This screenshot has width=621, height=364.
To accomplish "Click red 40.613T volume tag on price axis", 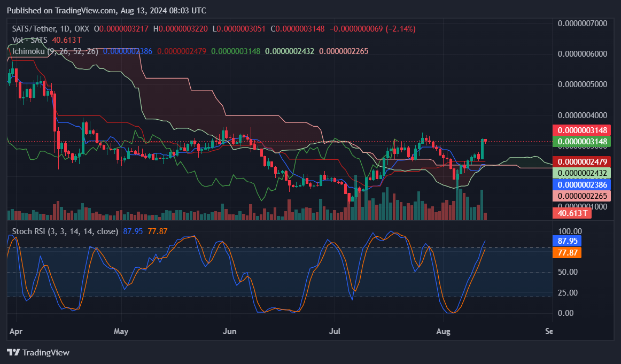I will coord(571,213).
